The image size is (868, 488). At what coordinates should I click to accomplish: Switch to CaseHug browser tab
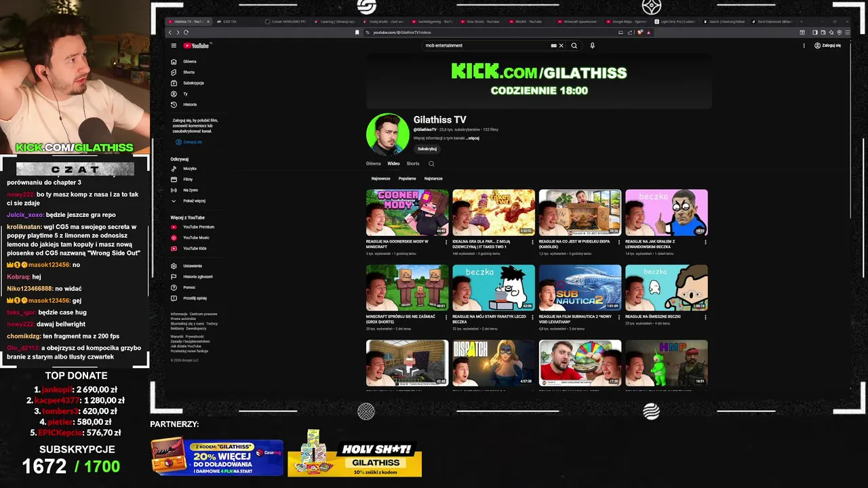[x=334, y=22]
